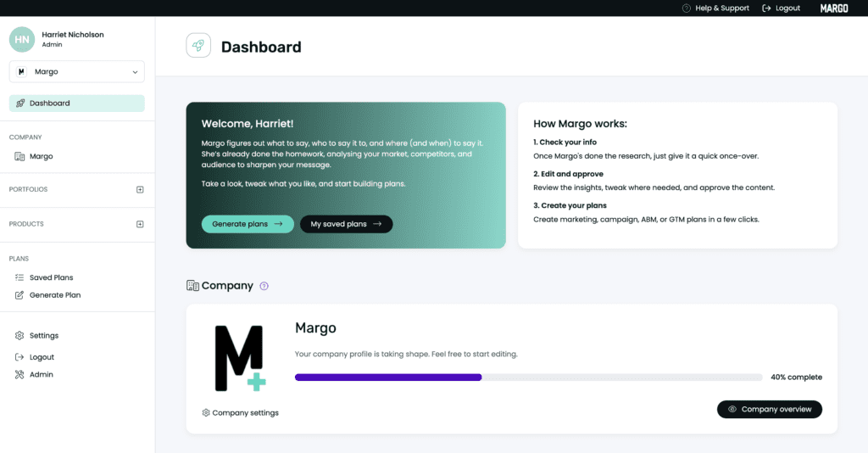Click the eye icon in Company overview
Screen dimensions: 868x453
click(732, 409)
